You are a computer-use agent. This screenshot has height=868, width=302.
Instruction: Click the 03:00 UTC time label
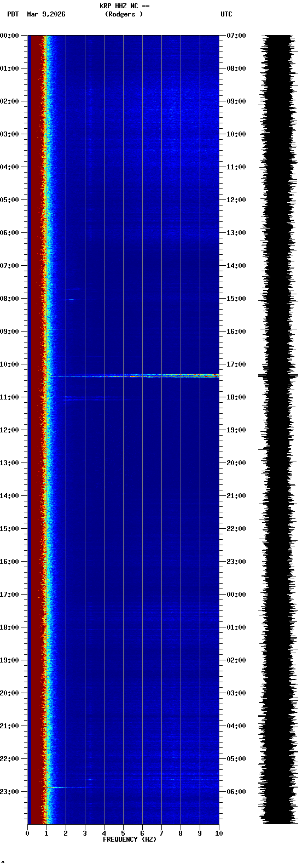click(236, 693)
